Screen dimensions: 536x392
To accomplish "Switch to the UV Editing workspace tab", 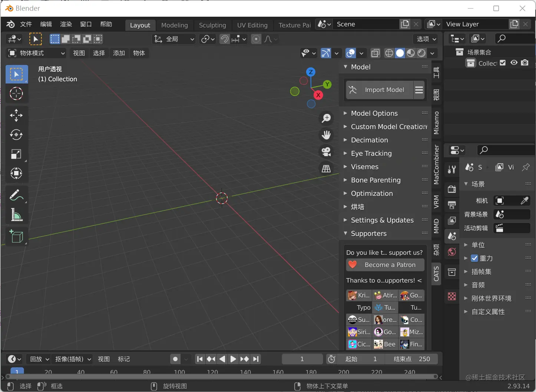I will click(x=252, y=25).
